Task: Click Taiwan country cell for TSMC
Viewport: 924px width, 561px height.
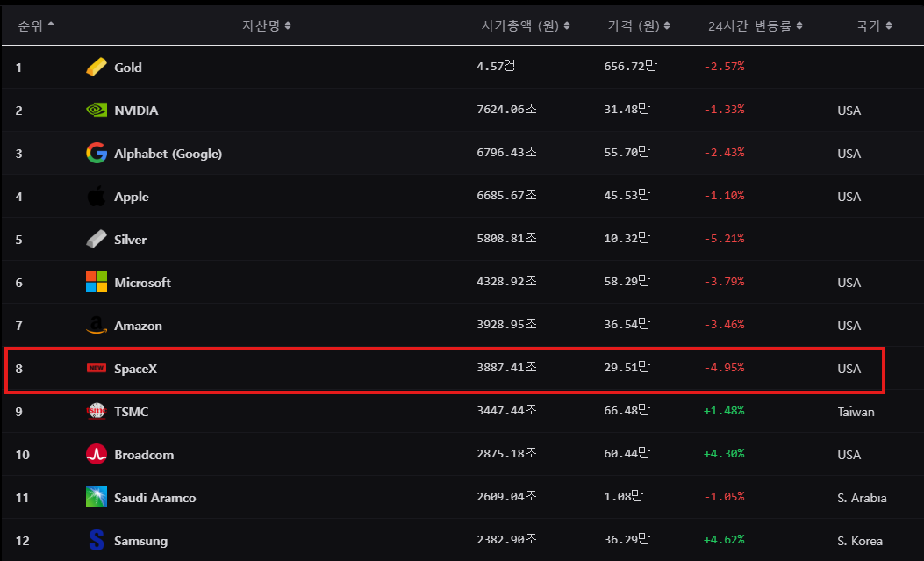Action: [856, 412]
